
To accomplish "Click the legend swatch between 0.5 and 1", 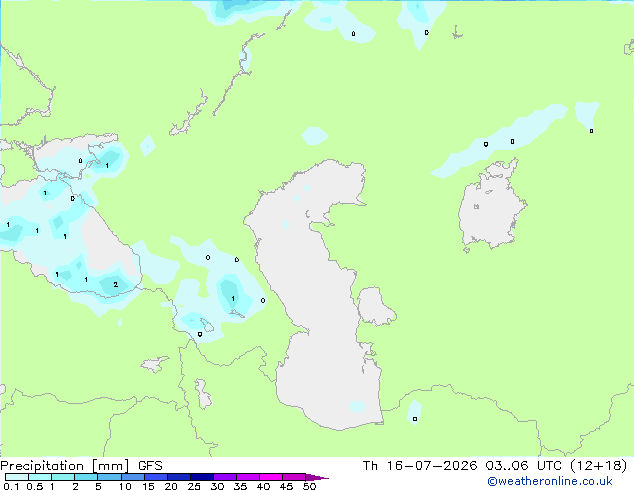I will [40, 477].
